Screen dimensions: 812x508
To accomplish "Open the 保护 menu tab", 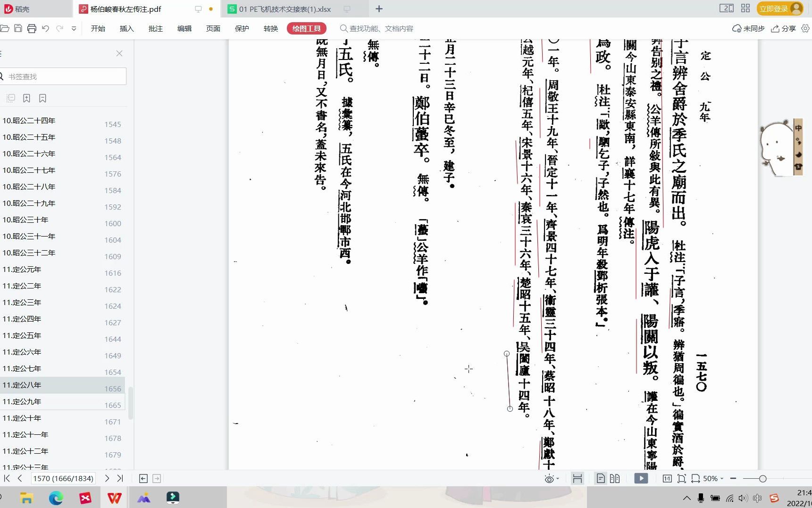I will (x=242, y=28).
